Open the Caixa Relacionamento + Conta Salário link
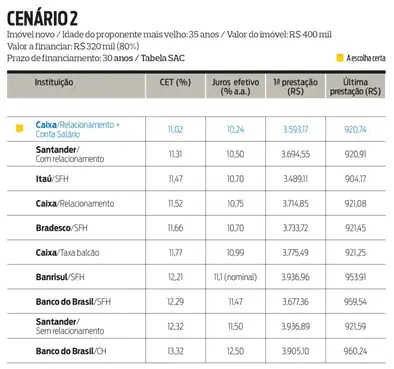The height and width of the screenshot is (369, 394). [x=77, y=129]
